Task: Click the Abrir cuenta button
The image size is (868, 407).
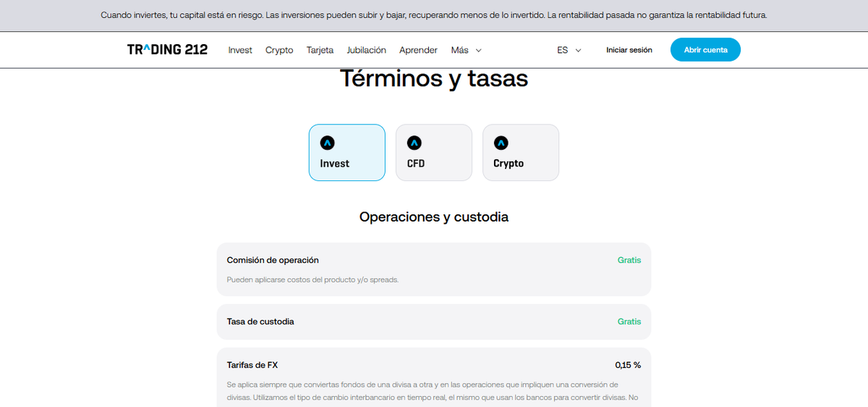Action: coord(705,50)
